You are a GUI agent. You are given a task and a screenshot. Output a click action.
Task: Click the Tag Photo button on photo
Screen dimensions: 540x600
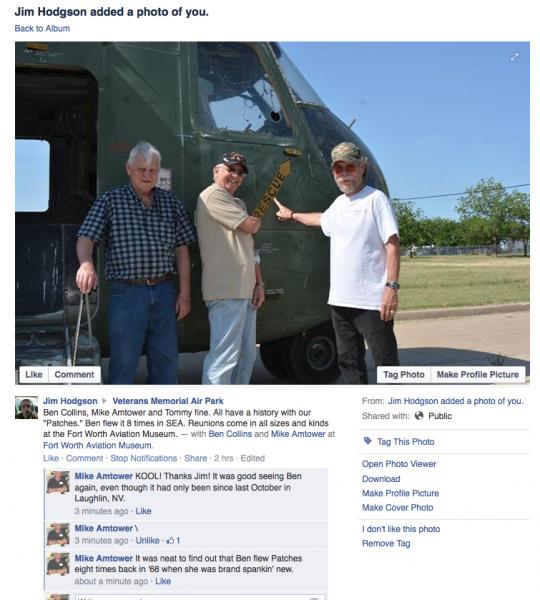click(x=404, y=375)
